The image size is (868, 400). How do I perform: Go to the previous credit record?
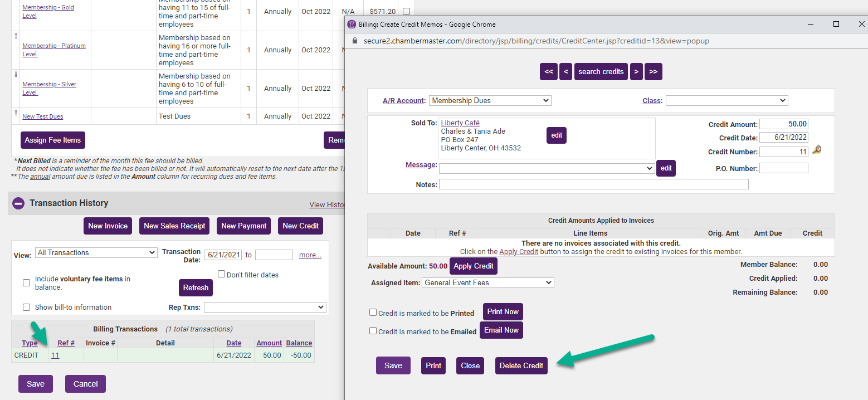pyautogui.click(x=565, y=72)
